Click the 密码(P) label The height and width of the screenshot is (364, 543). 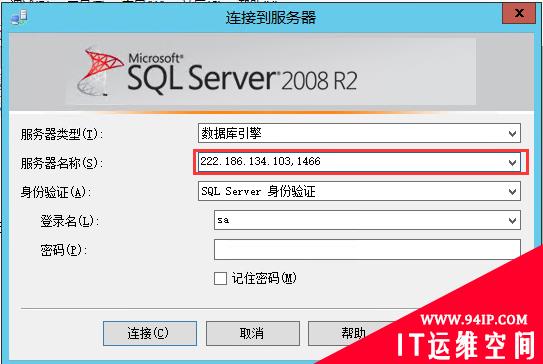point(63,250)
